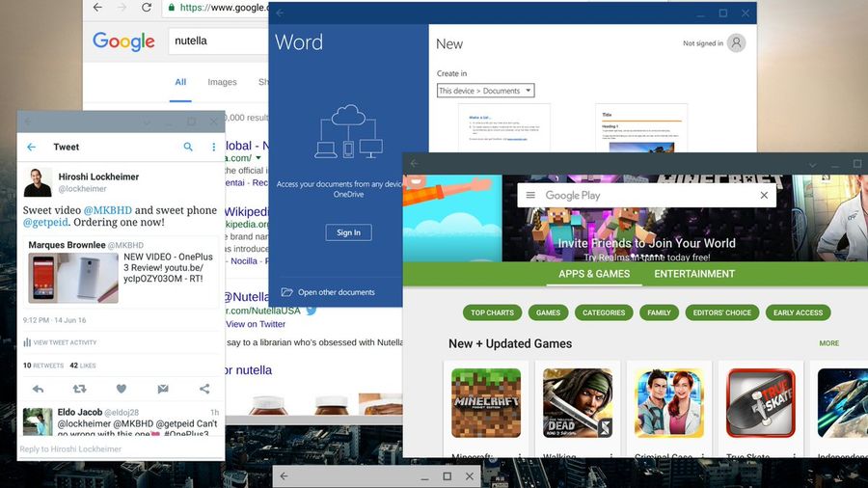Share the tweet using the share icon
This screenshot has width=868, height=488.
[x=204, y=389]
